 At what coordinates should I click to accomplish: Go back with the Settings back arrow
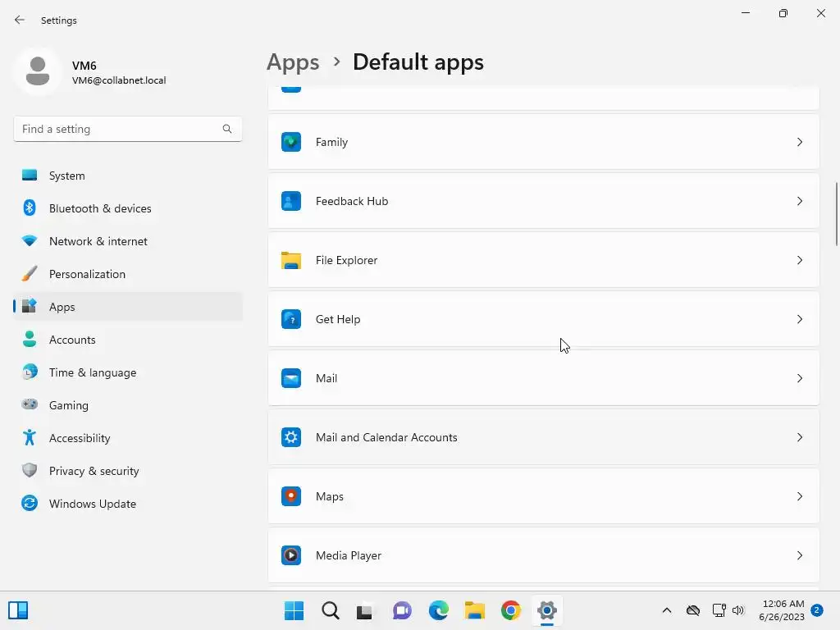pos(20,20)
